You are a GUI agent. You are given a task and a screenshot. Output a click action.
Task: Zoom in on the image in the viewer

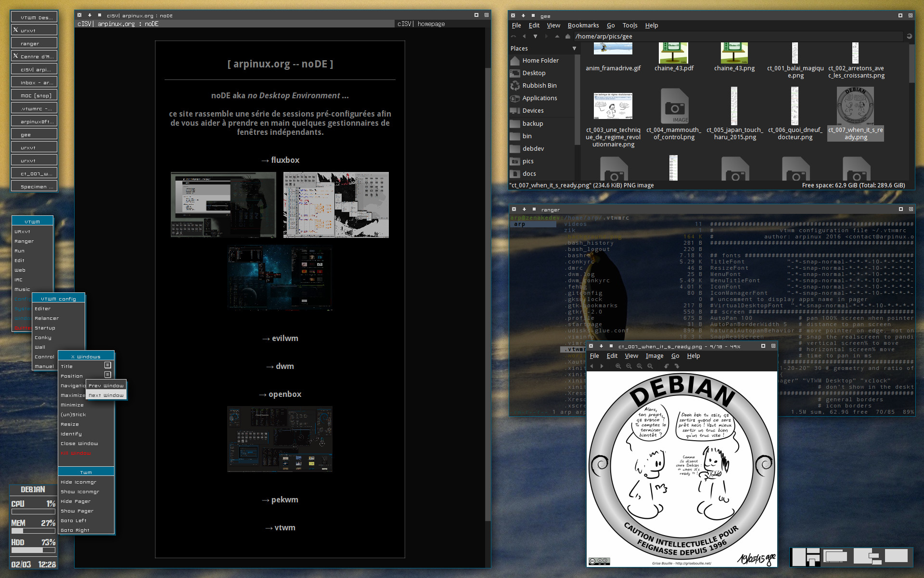tap(618, 366)
